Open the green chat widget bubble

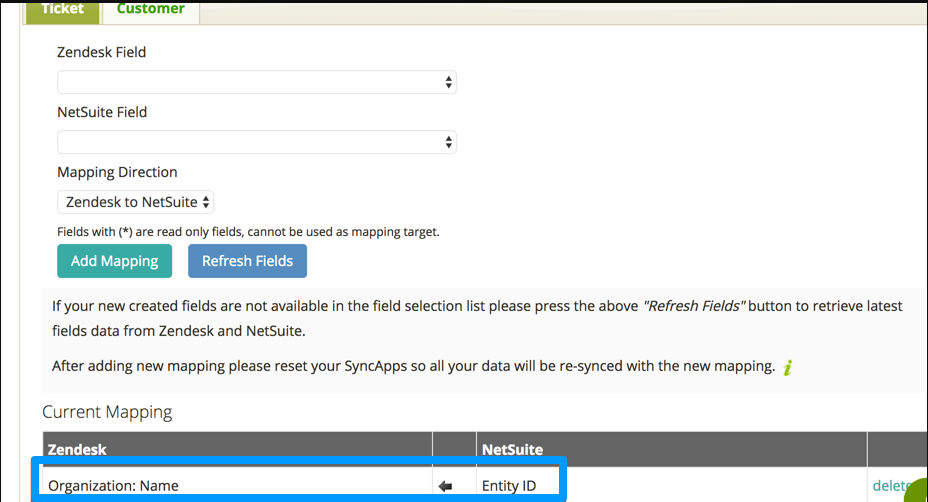[x=917, y=492]
